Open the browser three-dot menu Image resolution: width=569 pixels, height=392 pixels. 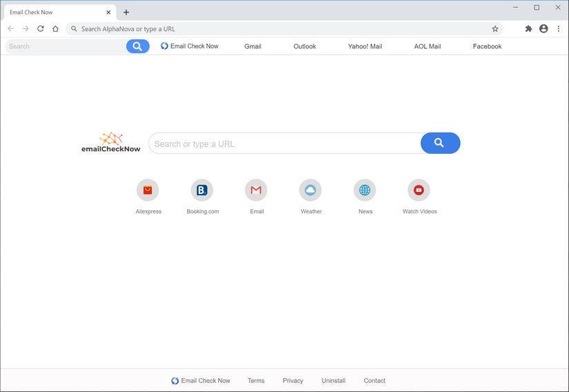[x=559, y=29]
